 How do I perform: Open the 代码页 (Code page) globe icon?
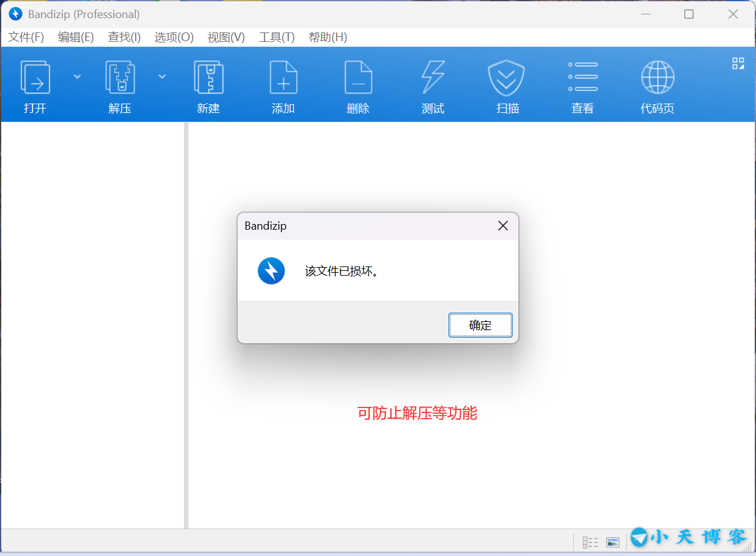[657, 78]
